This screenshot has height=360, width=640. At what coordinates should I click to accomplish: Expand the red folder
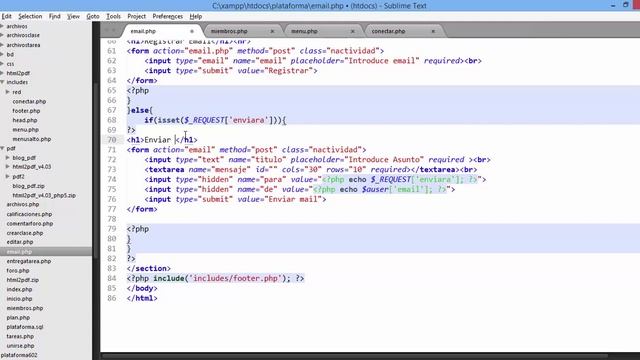pos(7,92)
